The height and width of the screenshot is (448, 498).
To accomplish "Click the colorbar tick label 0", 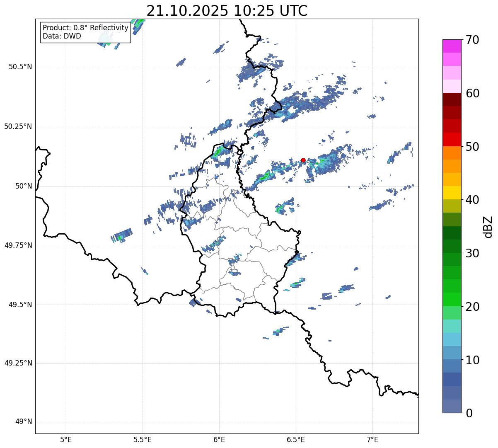I will coord(469,413).
